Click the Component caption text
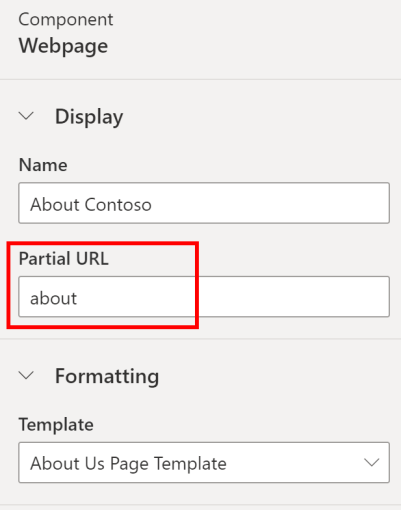The image size is (401, 510). click(66, 19)
